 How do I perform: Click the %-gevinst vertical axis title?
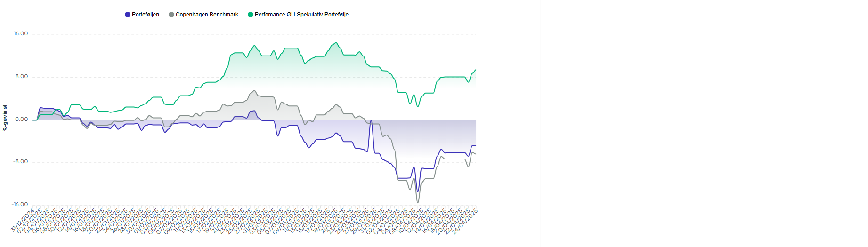point(5,118)
